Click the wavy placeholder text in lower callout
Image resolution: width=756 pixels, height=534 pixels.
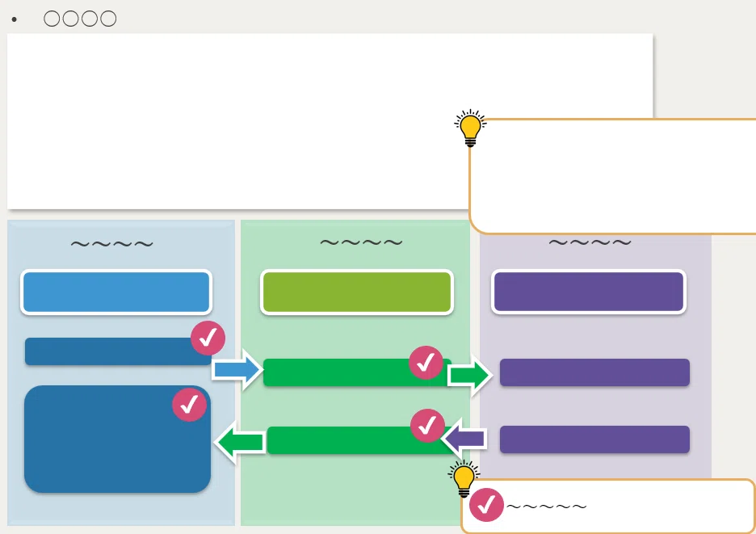click(547, 507)
